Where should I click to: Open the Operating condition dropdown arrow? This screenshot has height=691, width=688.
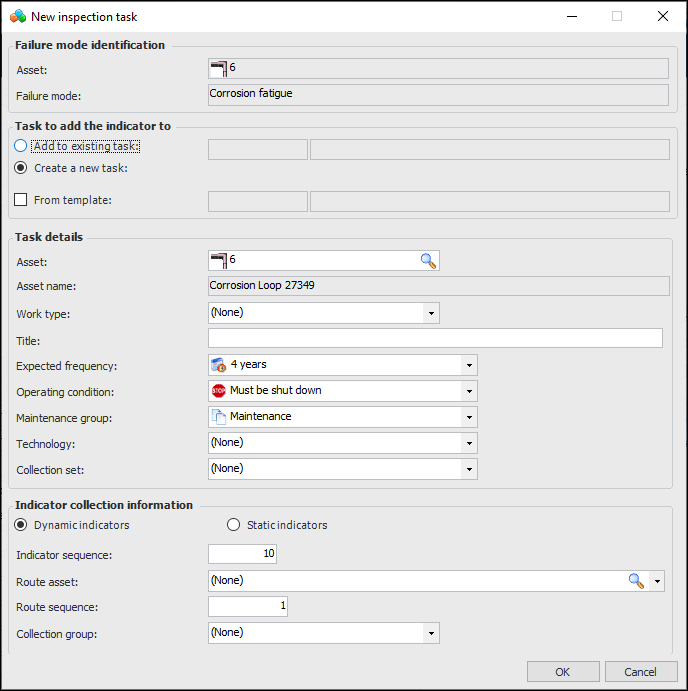coord(469,391)
